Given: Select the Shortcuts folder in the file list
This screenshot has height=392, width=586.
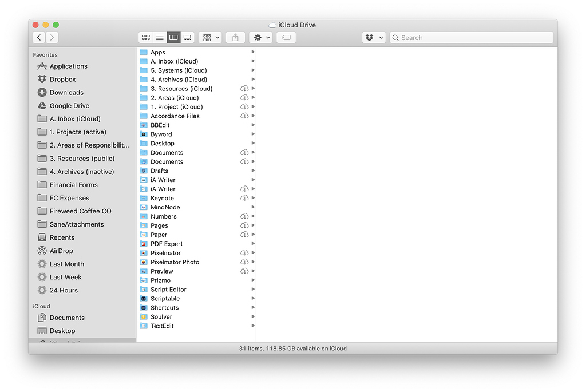Looking at the screenshot, I should [x=164, y=307].
